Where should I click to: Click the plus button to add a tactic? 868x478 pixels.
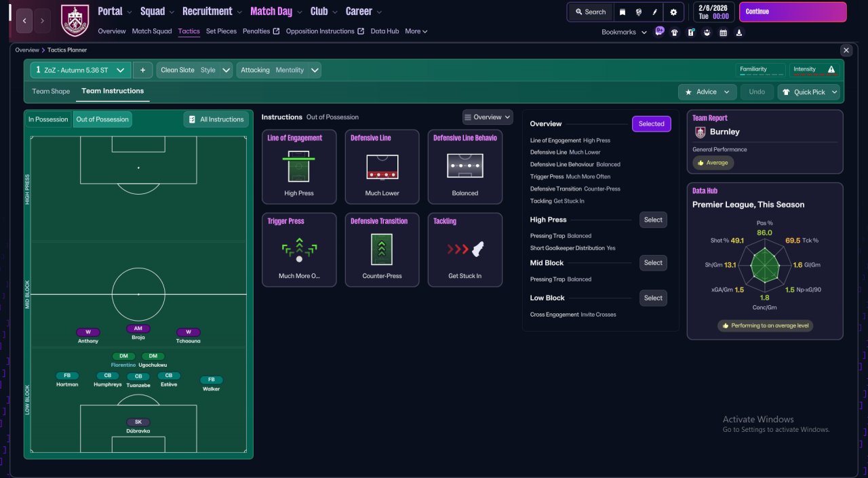142,70
